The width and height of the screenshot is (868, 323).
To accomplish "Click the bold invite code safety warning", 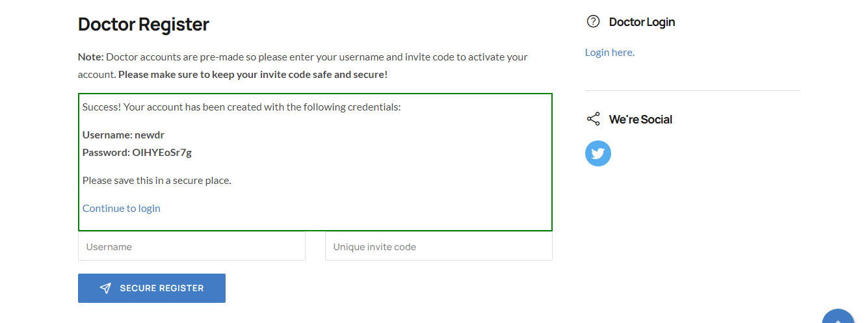I will [253, 74].
